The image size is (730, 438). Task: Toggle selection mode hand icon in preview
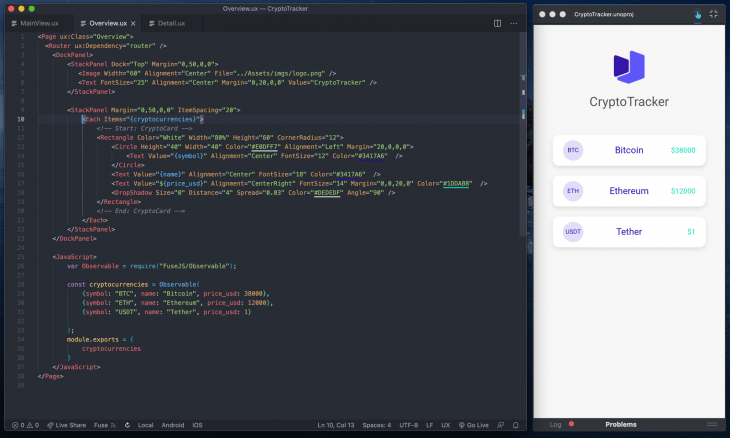pos(697,14)
